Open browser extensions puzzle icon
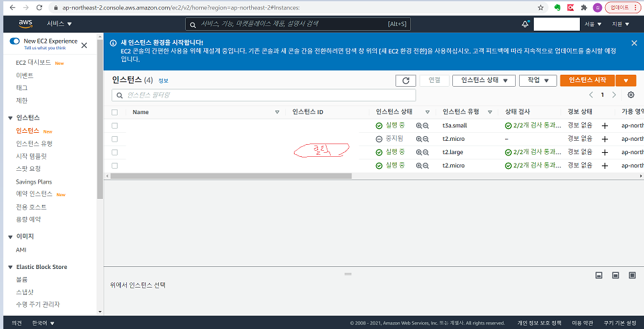The width and height of the screenshot is (644, 329). coord(584,7)
